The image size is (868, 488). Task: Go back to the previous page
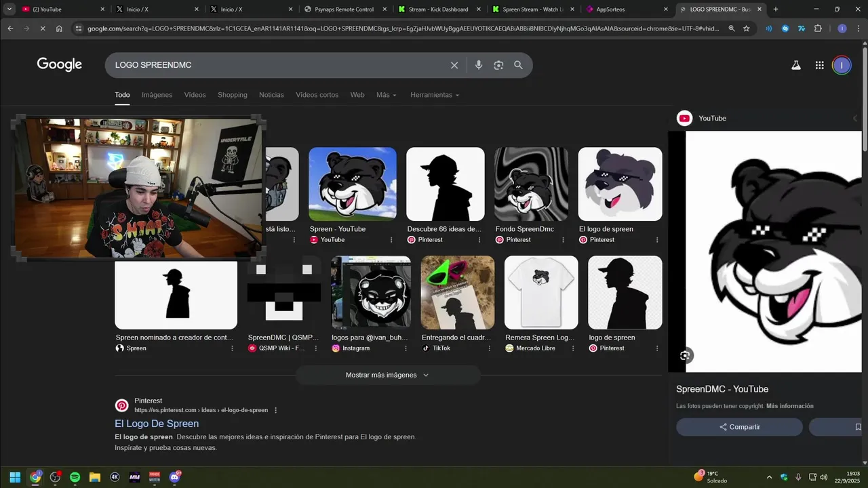[x=10, y=28]
